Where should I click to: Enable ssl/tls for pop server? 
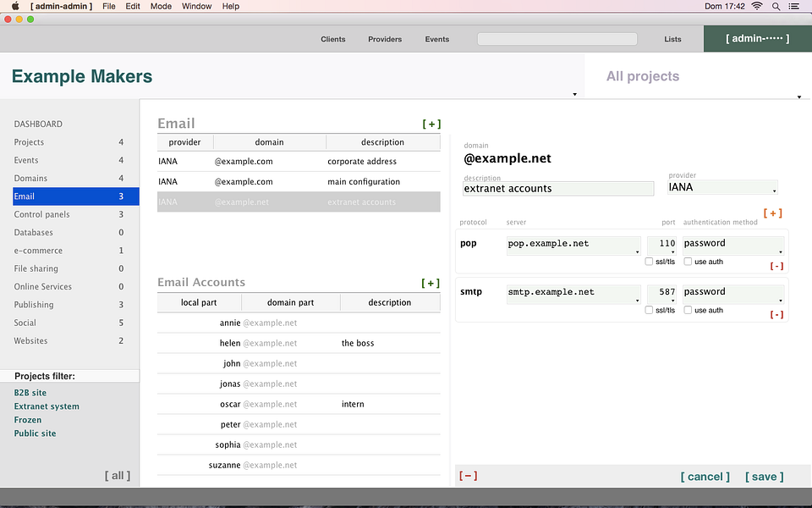tap(649, 262)
